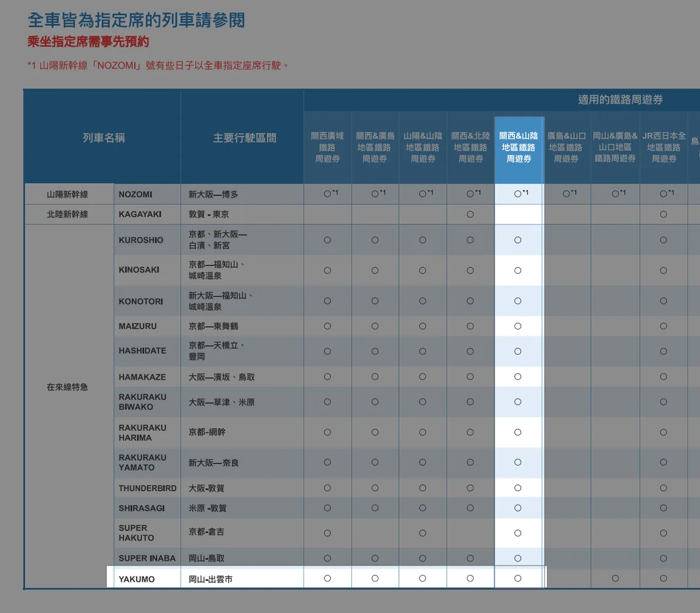Click the 關西&北陸地區鐵路周遊券 column header
The height and width of the screenshot is (613, 700).
click(x=470, y=148)
